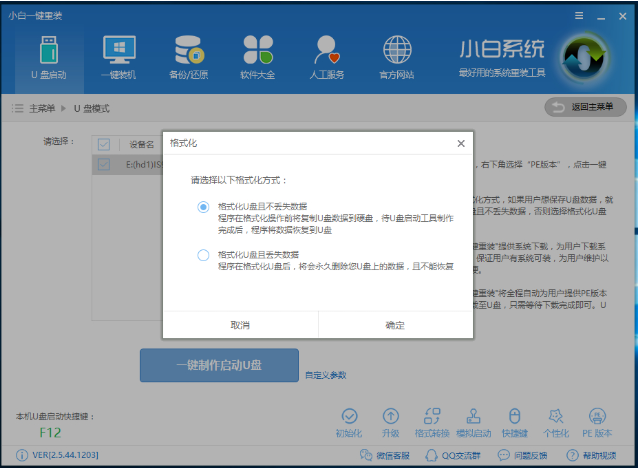Image resolution: width=638 pixels, height=468 pixels.
Task: Open the 软件大全 software collection
Action: 257,56
